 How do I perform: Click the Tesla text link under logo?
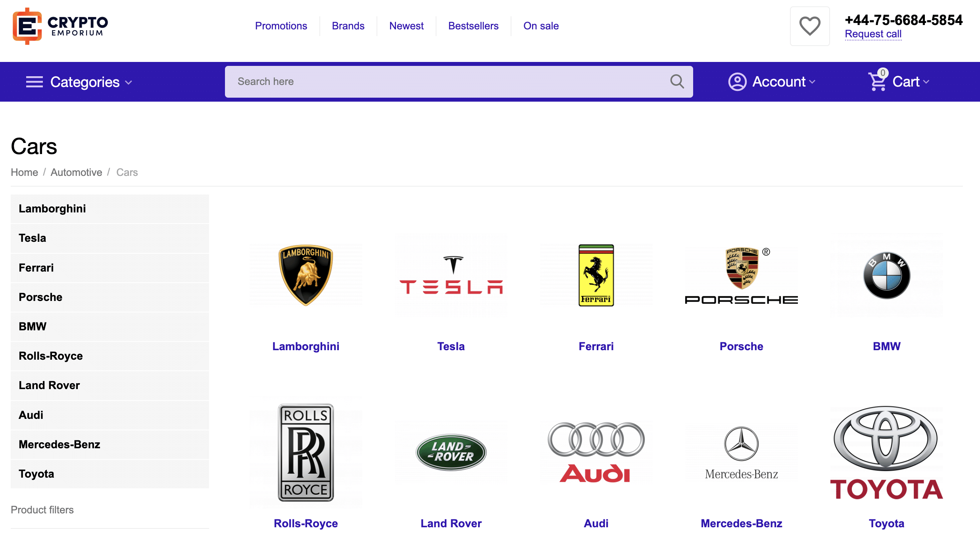click(x=451, y=346)
